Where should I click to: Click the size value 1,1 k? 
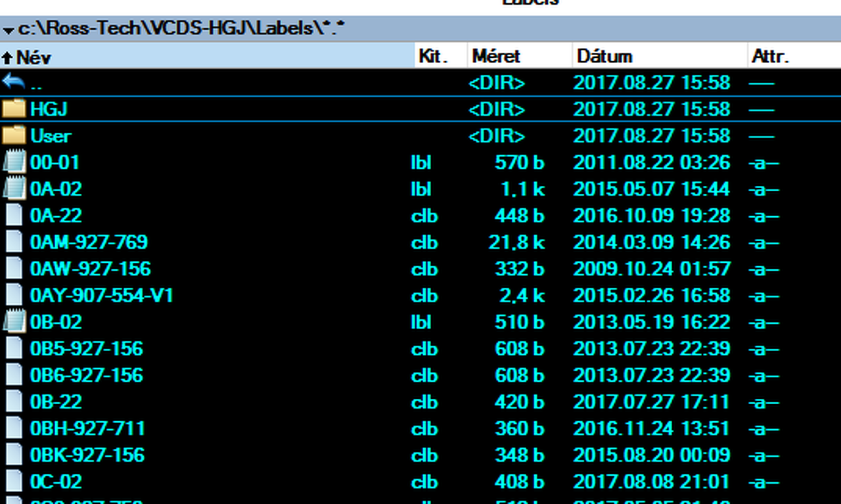[x=522, y=189]
